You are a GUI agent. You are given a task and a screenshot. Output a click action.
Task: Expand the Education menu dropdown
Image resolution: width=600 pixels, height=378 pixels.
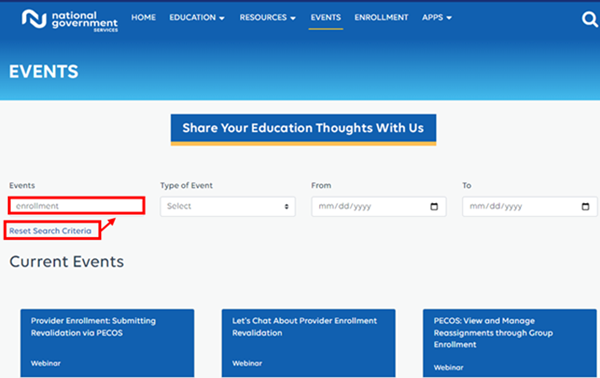coord(197,18)
